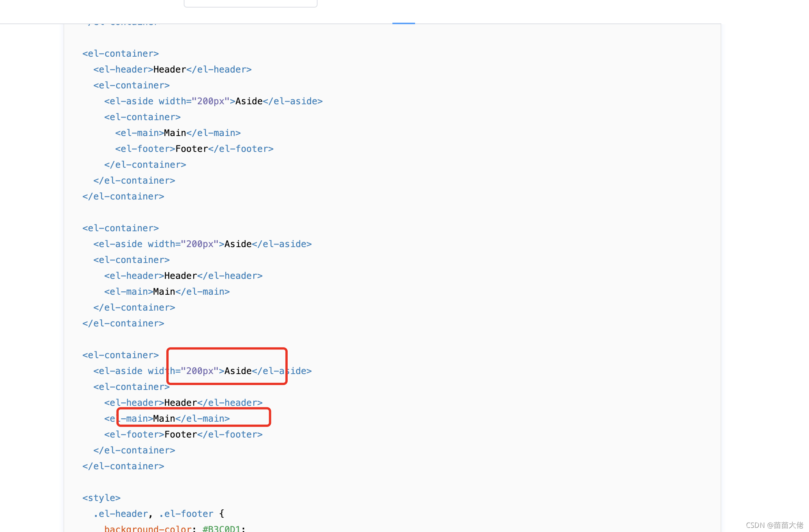
Task: Click the 'background-color' property name
Action: point(148,528)
